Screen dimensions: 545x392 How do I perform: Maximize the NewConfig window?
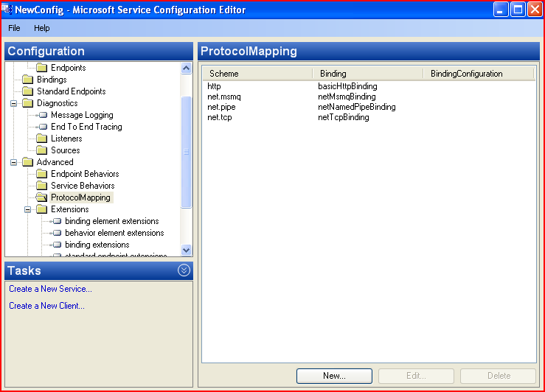point(518,10)
